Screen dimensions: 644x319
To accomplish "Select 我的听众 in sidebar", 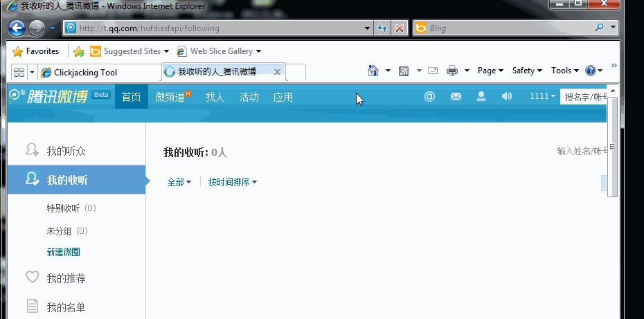I will 66,151.
